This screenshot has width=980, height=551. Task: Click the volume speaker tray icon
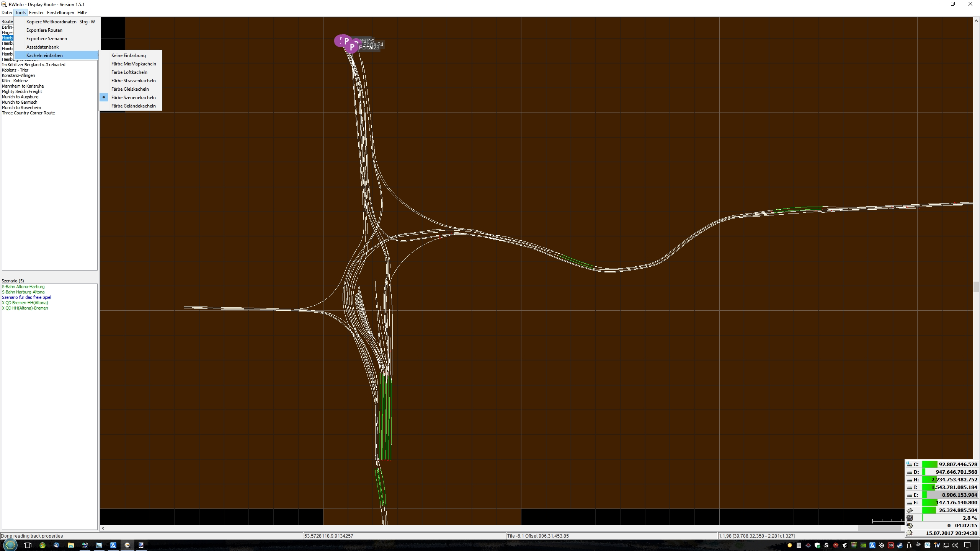[x=955, y=545]
